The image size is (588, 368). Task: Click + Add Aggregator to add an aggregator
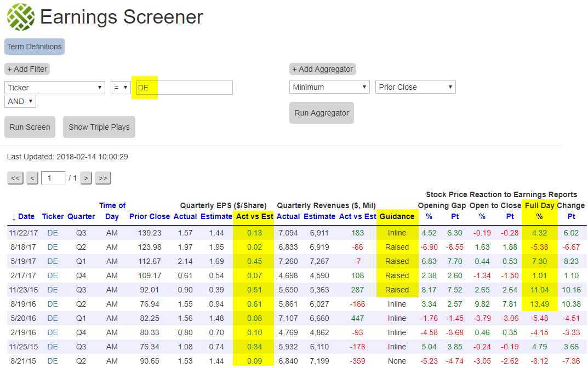(x=322, y=68)
